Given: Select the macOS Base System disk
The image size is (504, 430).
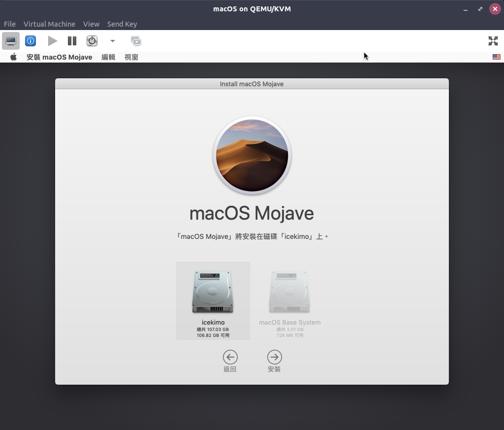Looking at the screenshot, I should pyautogui.click(x=289, y=304).
